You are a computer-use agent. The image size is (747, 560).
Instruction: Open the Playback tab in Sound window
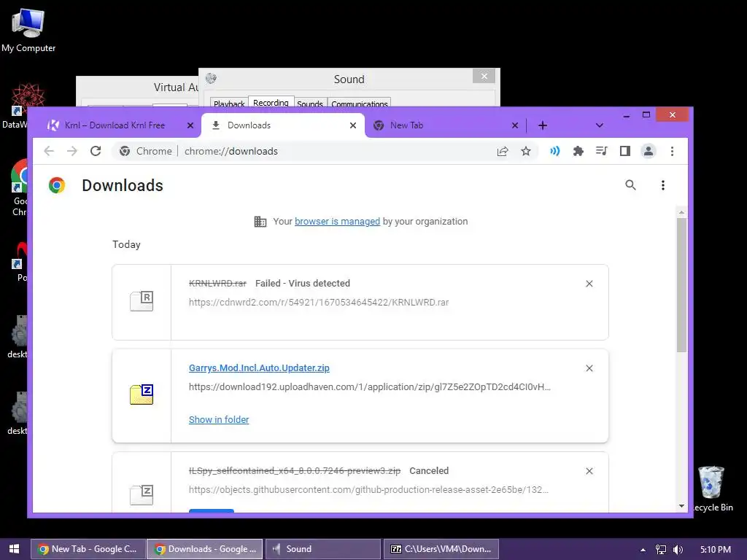tap(229, 104)
